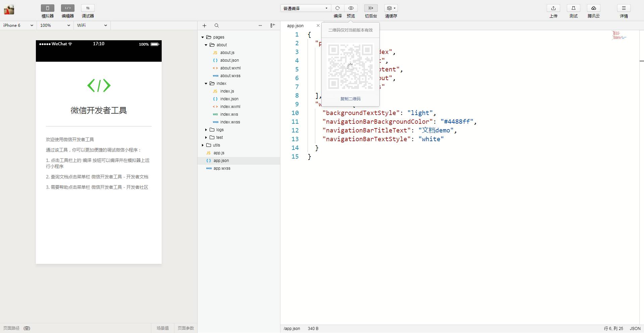644x333 pixels.
Task: Open the WiFi network dropdown
Action: coord(92,25)
